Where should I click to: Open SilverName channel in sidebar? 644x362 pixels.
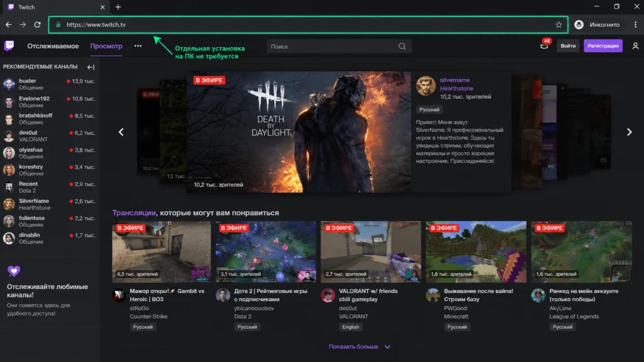point(49,204)
